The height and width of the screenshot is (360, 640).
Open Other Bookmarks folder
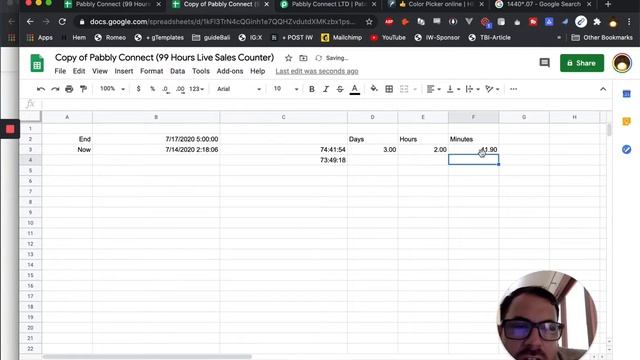[602, 38]
